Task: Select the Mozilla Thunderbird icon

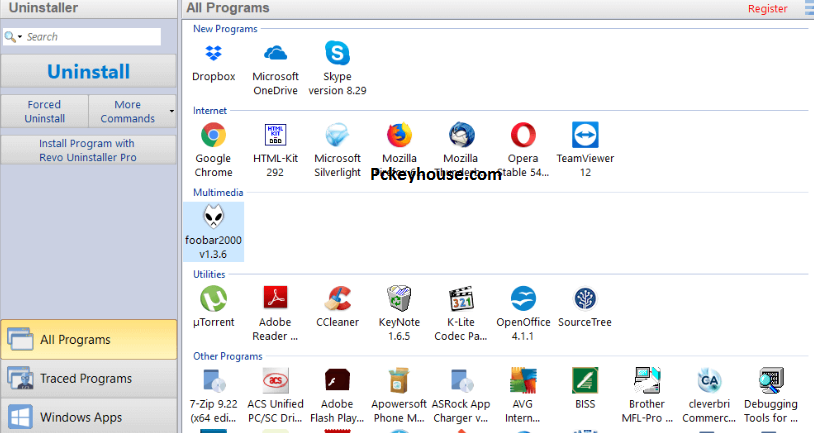Action: (x=461, y=135)
